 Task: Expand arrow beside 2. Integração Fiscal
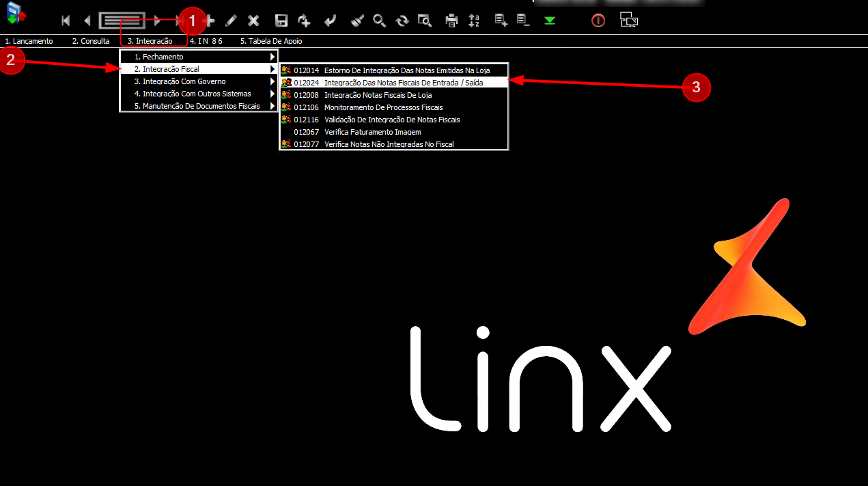click(272, 69)
